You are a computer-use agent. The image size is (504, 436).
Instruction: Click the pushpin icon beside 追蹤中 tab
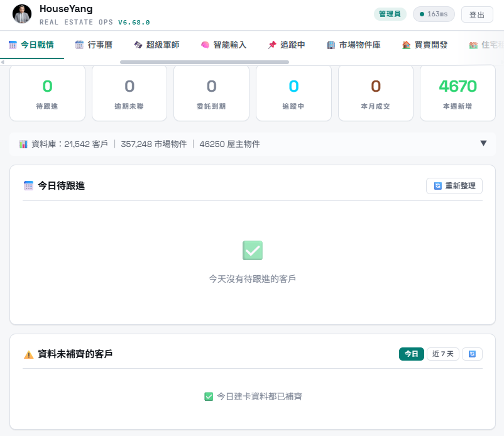272,45
